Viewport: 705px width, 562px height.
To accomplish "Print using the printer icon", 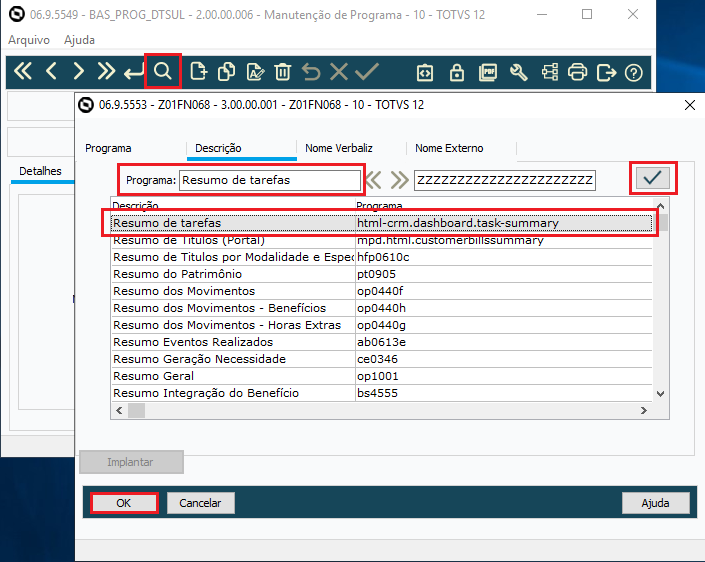I will tap(577, 72).
